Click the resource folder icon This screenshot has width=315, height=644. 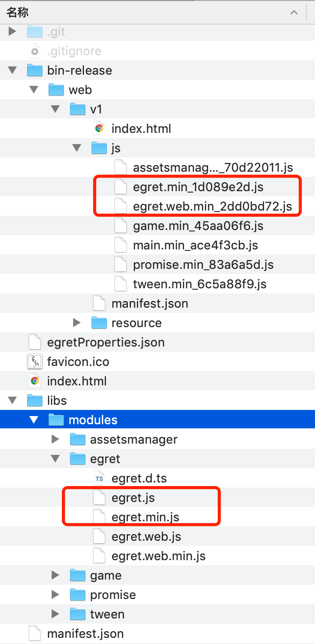(99, 323)
